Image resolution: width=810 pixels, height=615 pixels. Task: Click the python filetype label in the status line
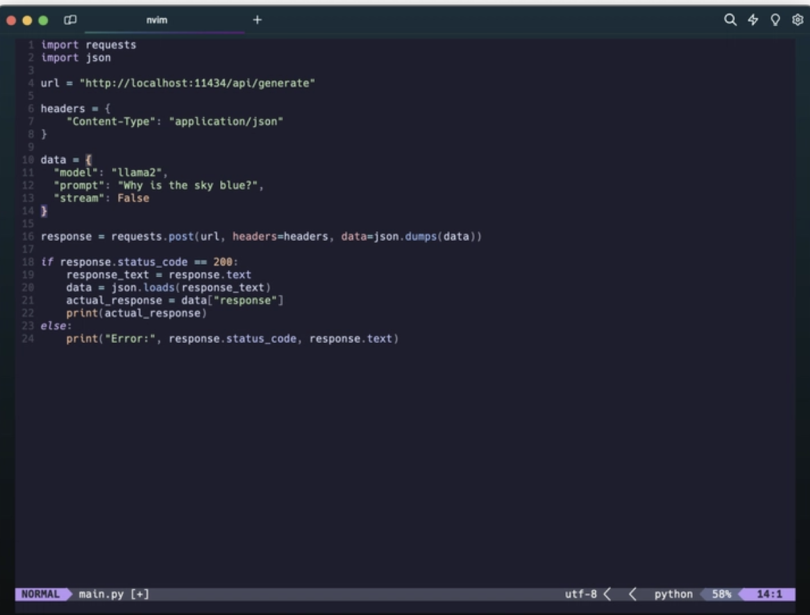pyautogui.click(x=673, y=594)
